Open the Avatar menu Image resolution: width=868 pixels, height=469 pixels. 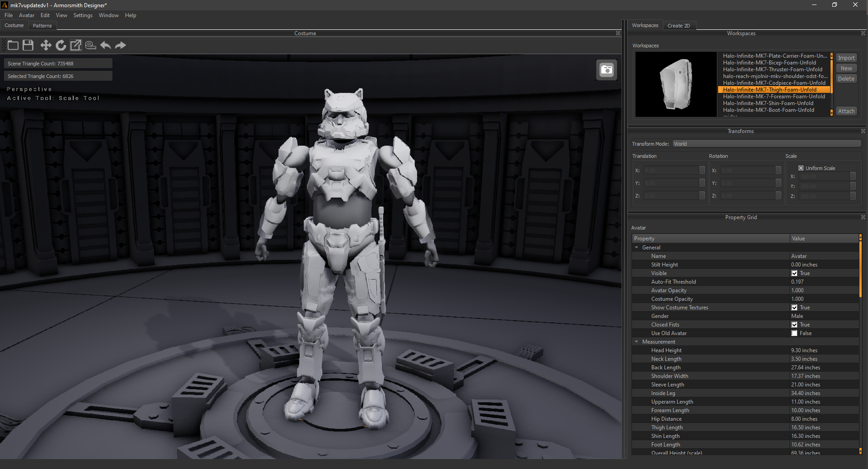27,15
